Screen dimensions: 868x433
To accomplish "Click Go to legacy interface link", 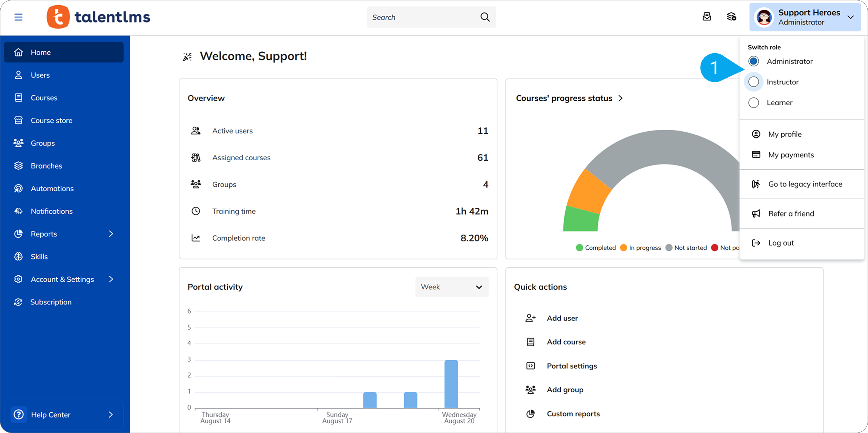I will 805,184.
